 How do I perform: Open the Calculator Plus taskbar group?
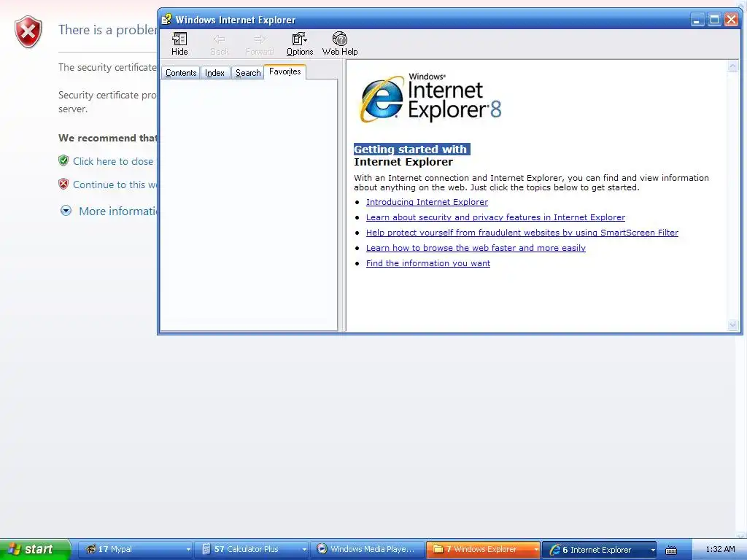pos(252,549)
